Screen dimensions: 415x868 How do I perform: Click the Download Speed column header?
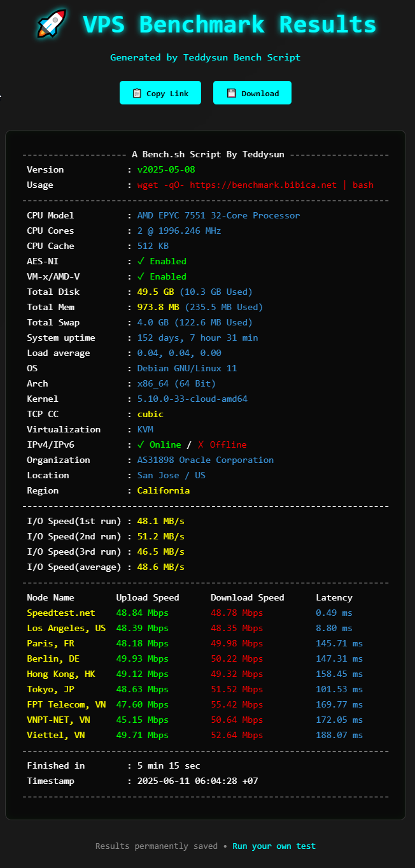tap(247, 597)
